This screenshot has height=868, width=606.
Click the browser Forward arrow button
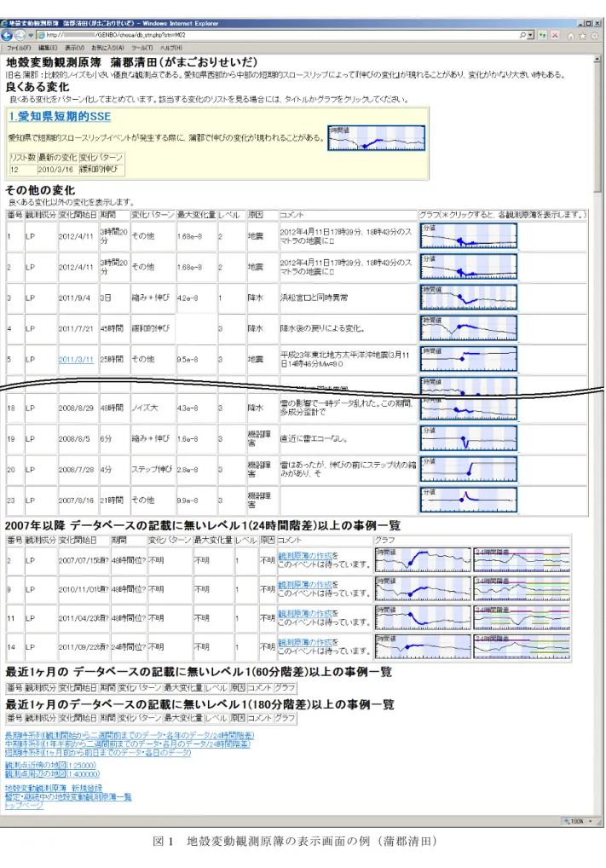pos(20,36)
